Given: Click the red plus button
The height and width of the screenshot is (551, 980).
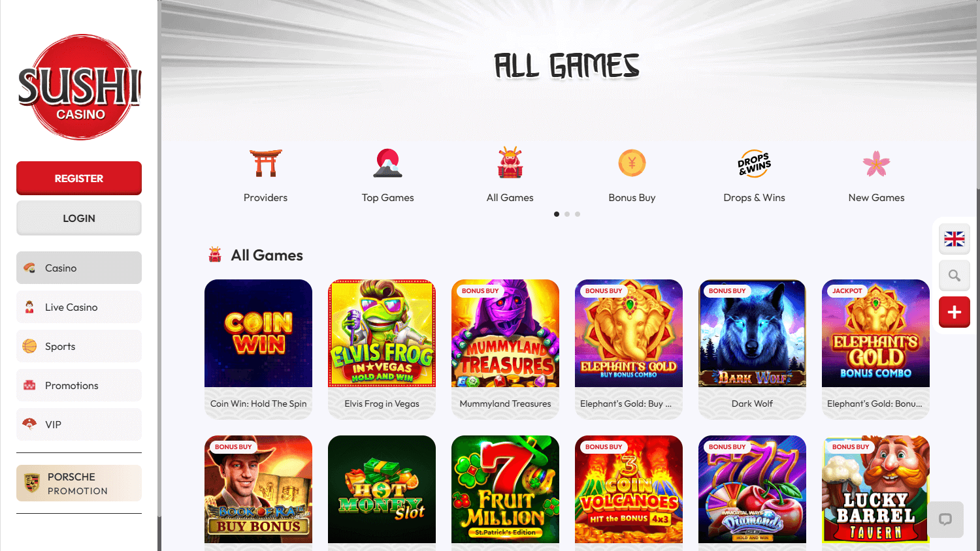Looking at the screenshot, I should click(955, 312).
